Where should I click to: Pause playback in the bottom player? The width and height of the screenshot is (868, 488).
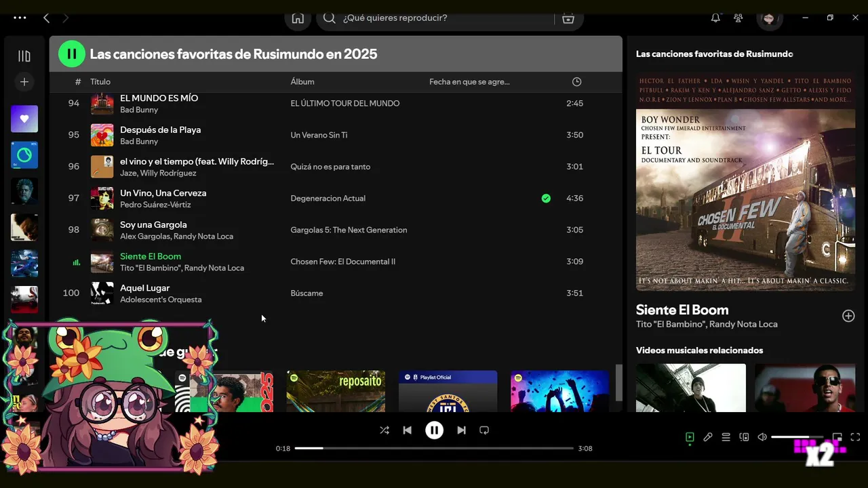point(434,430)
